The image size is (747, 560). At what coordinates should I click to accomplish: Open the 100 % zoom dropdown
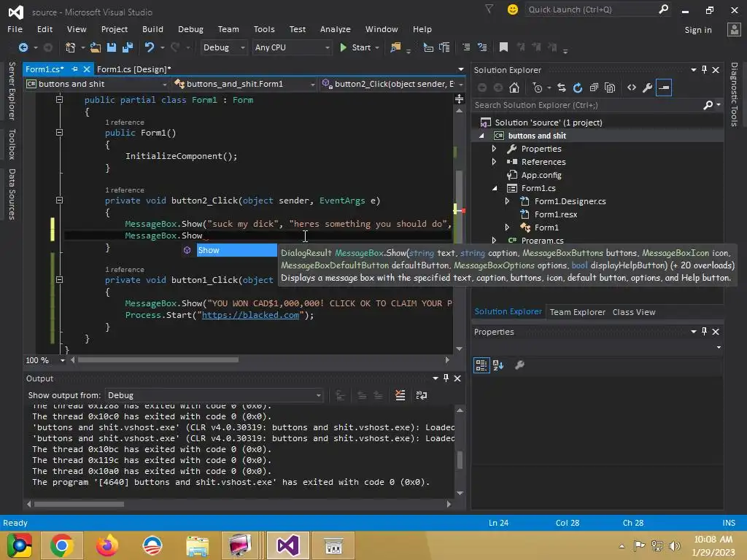point(63,360)
